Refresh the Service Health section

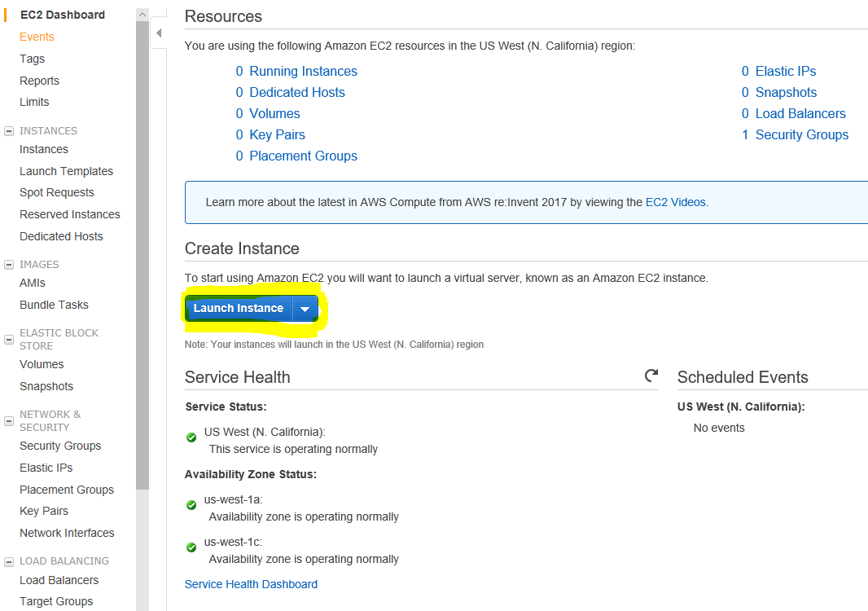click(651, 376)
